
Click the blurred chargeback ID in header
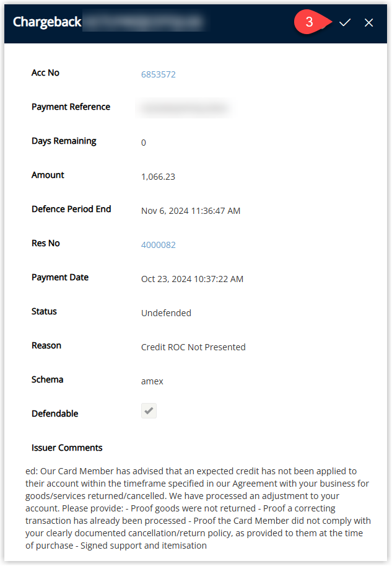pos(145,22)
